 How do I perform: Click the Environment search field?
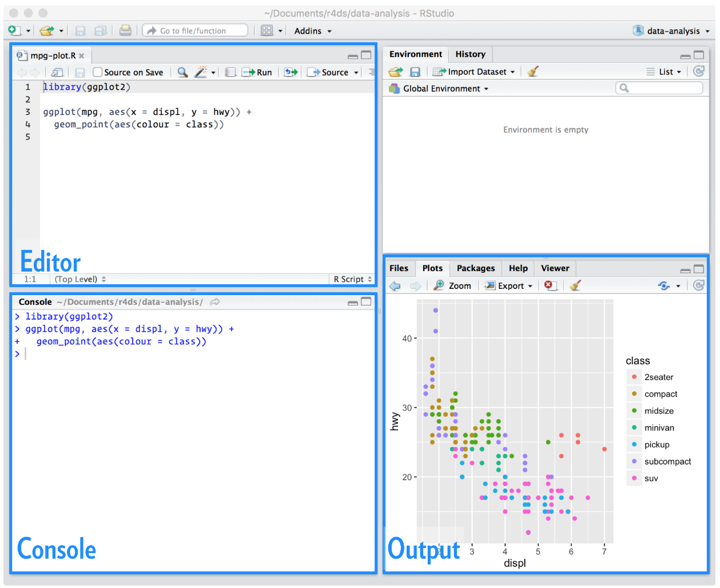click(x=659, y=88)
